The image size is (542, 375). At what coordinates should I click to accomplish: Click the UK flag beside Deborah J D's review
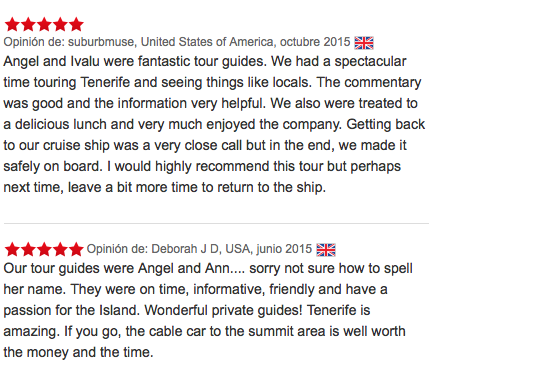pyautogui.click(x=326, y=250)
